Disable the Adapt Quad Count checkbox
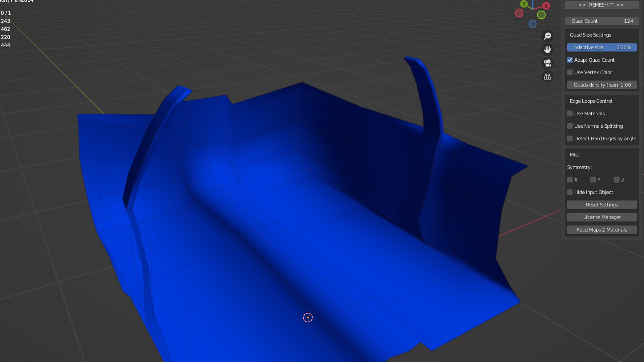This screenshot has width=644, height=362. [x=570, y=60]
